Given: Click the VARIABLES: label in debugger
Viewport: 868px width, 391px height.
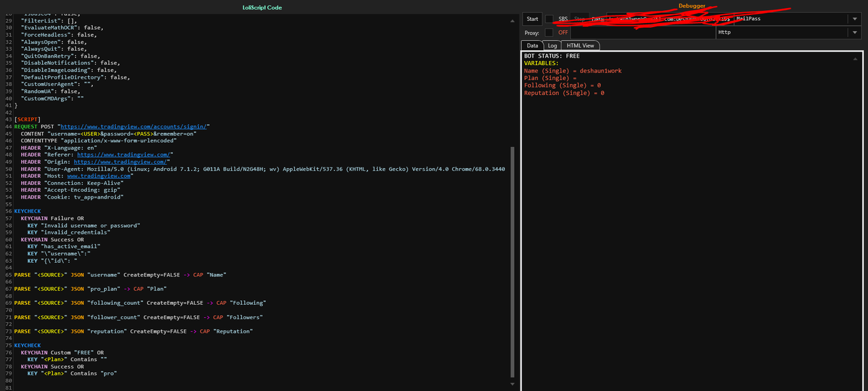Looking at the screenshot, I should (x=542, y=64).
